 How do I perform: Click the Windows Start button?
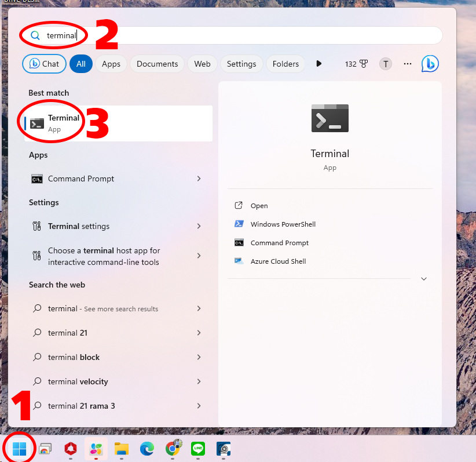tap(19, 448)
